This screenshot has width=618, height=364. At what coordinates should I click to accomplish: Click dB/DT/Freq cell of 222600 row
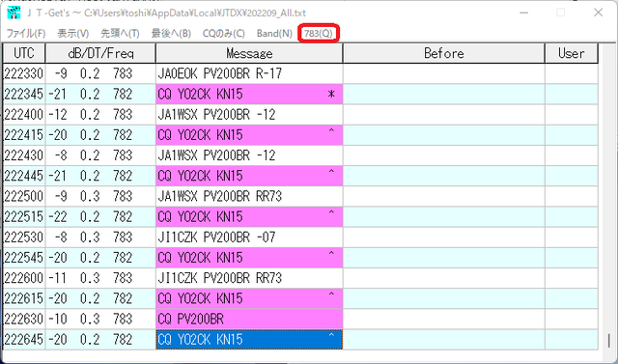click(x=100, y=278)
